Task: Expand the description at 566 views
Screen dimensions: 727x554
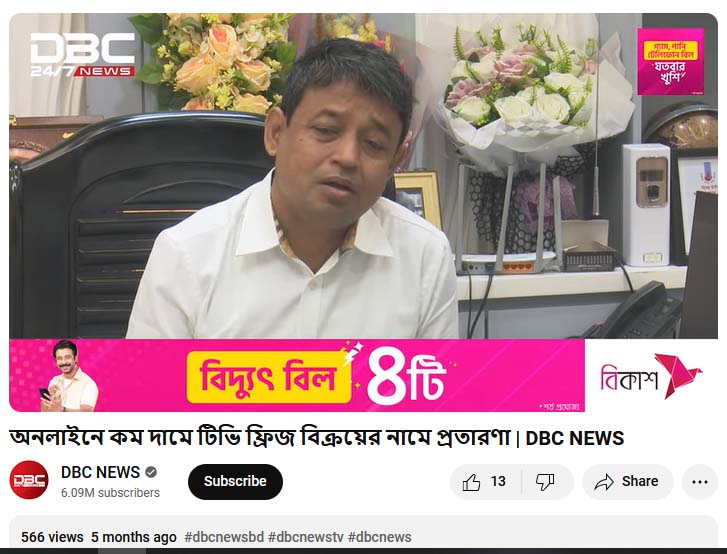Action: click(52, 537)
